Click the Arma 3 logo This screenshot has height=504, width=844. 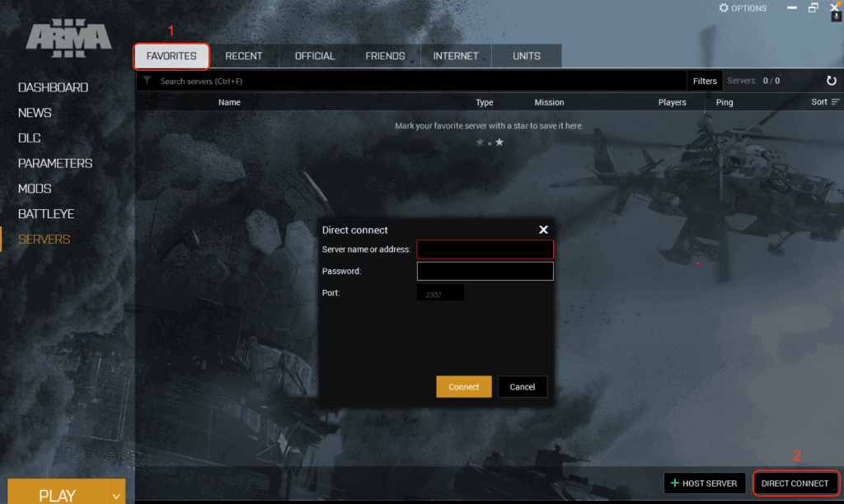(68, 39)
